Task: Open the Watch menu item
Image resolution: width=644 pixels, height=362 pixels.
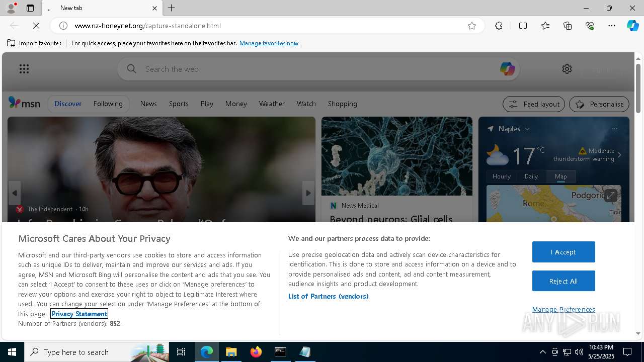Action: (306, 104)
